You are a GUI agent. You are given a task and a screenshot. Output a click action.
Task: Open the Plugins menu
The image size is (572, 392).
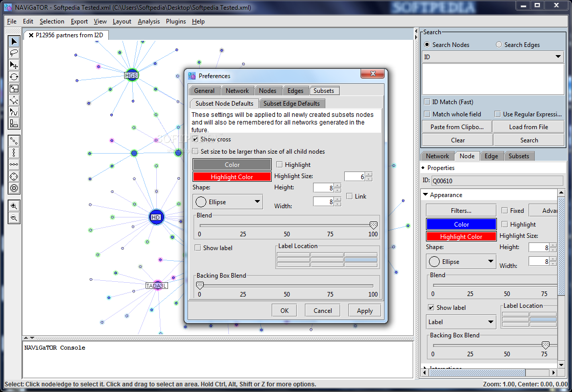click(x=176, y=21)
